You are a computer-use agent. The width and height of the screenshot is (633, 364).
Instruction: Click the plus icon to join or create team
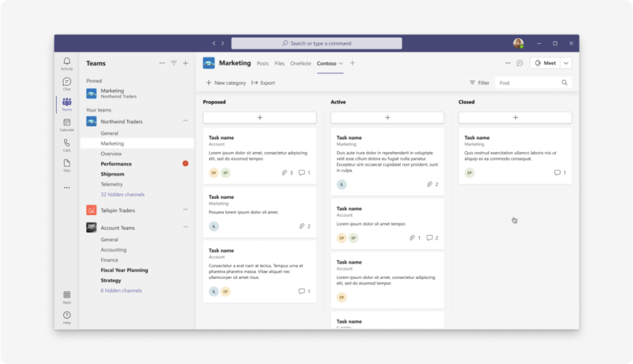(186, 63)
